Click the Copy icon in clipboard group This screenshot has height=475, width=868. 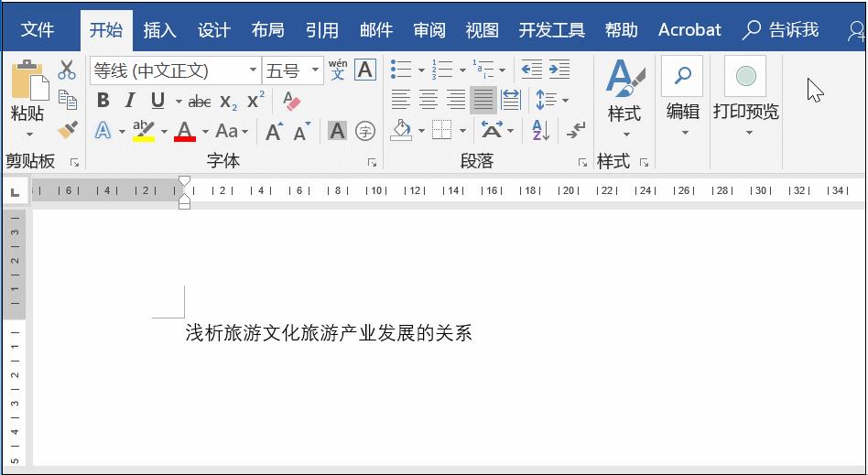pos(68,100)
